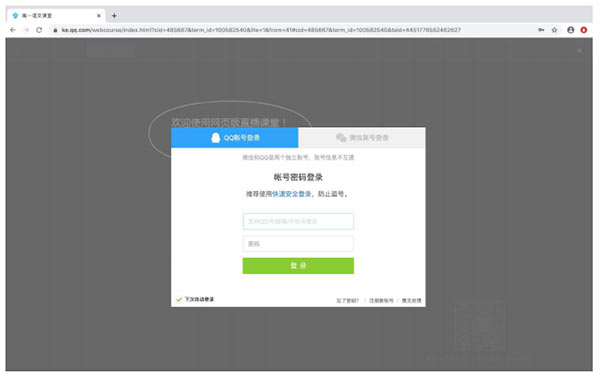Open saved passwords key icon in address bar
Screen dimensions: 600x375
pyautogui.click(x=541, y=30)
